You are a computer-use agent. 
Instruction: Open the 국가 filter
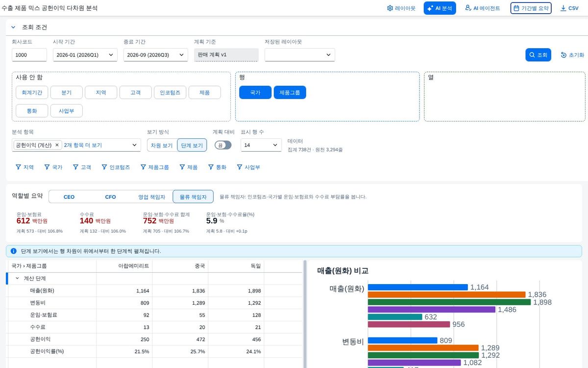pyautogui.click(x=53, y=167)
